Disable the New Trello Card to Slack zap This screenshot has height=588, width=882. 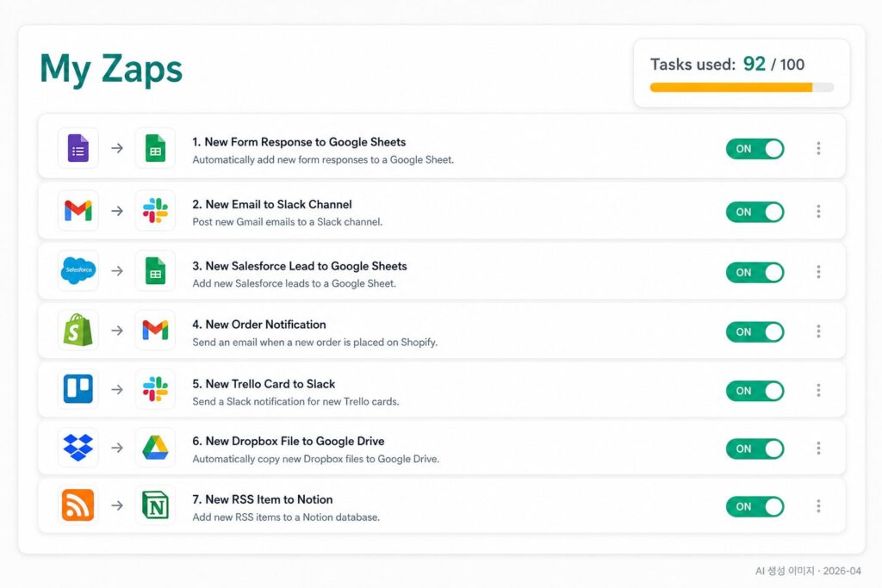coord(755,391)
